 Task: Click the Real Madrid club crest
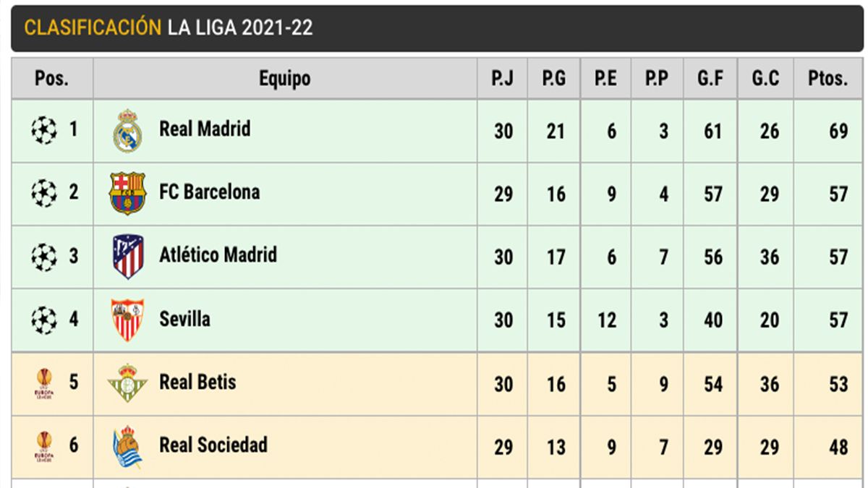127,131
